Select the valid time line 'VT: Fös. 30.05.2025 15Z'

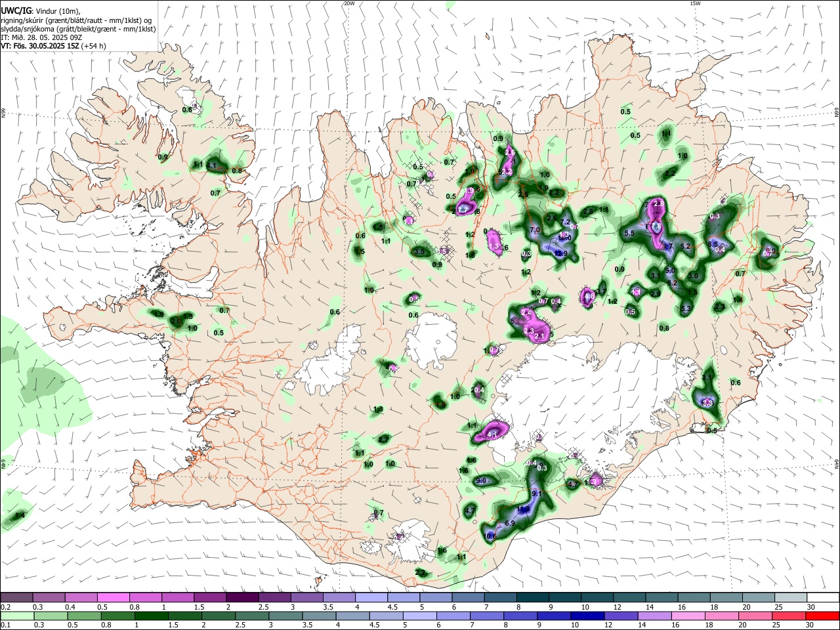pyautogui.click(x=41, y=46)
